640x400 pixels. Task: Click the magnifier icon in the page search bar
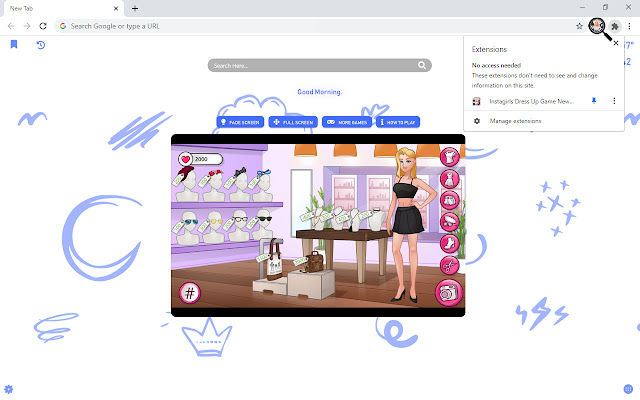(422, 65)
